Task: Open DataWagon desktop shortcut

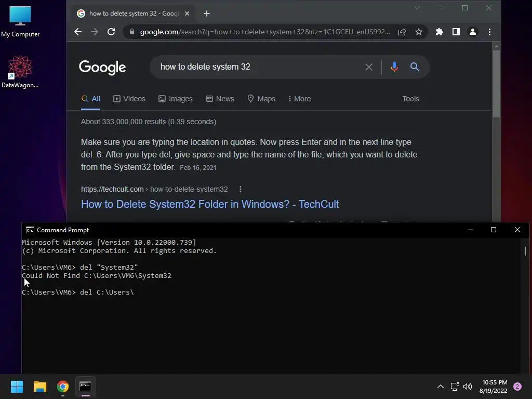Action: click(20, 72)
